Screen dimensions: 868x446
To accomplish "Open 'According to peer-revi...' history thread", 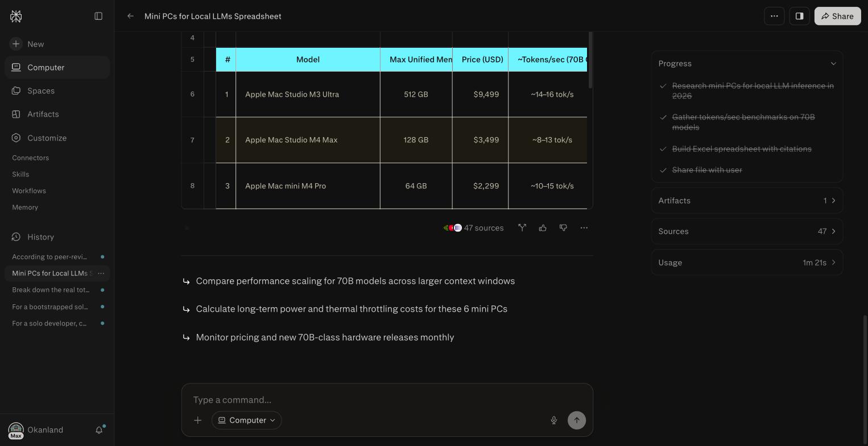I will pyautogui.click(x=57, y=257).
